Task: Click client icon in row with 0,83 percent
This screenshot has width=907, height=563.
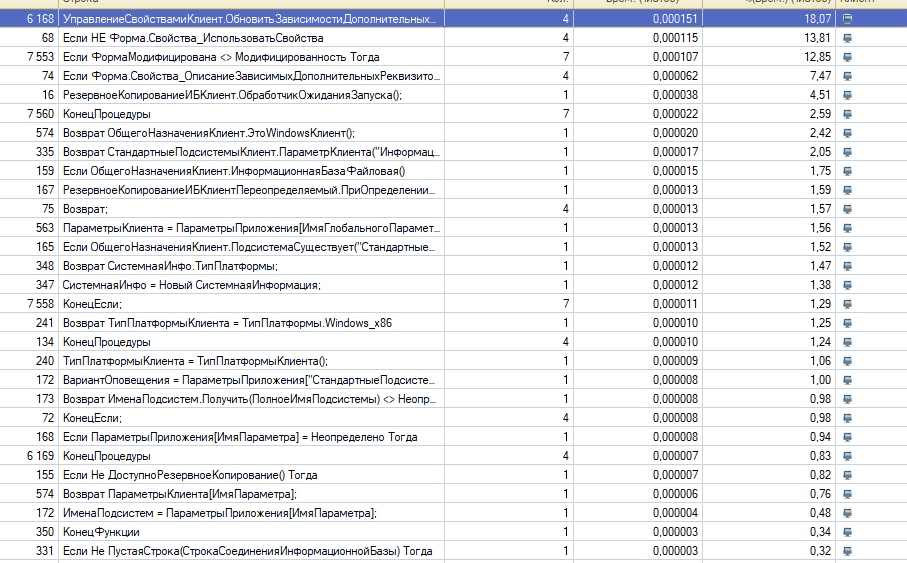Action: tap(848, 456)
